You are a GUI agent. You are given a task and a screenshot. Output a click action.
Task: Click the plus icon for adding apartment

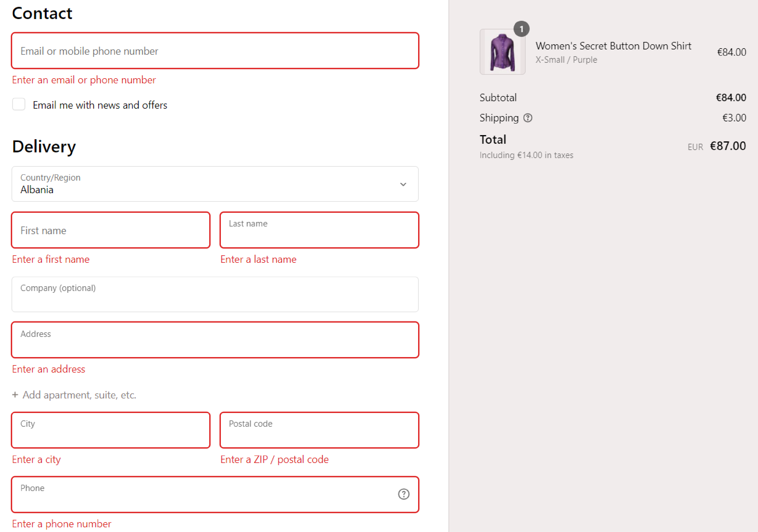click(15, 395)
